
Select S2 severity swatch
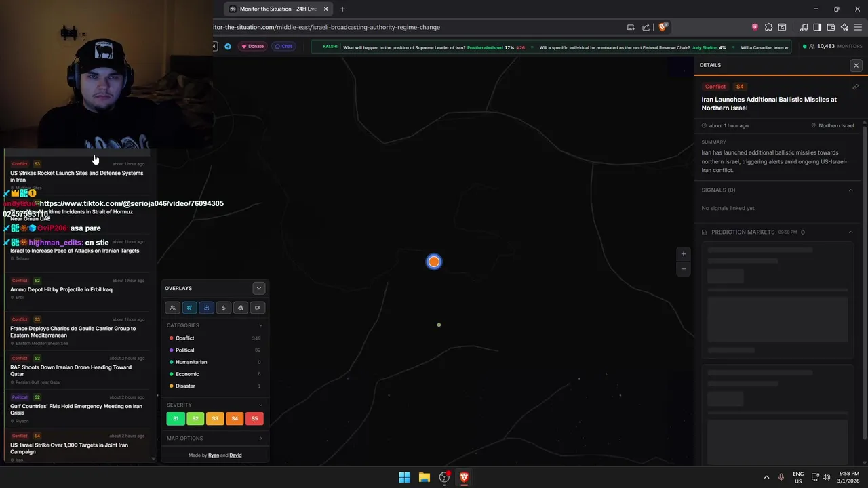[195, 419]
